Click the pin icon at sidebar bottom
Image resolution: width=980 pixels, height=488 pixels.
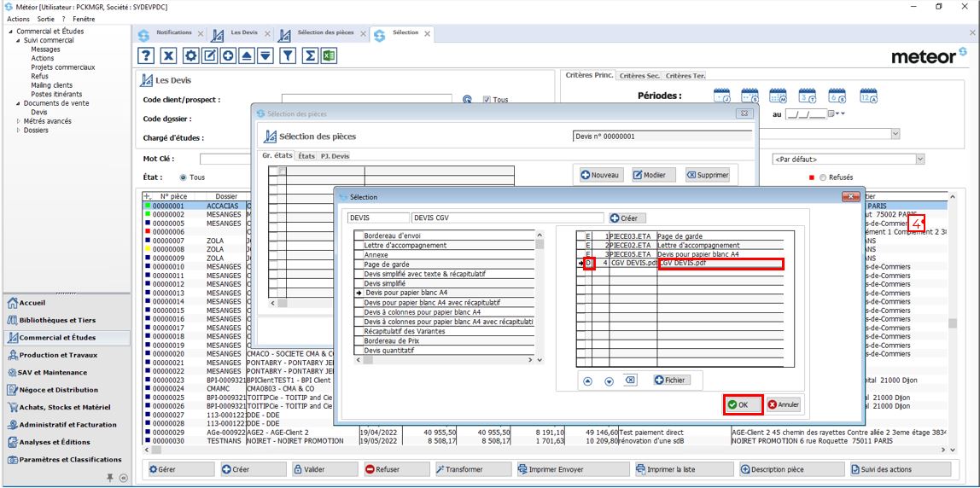[110, 478]
